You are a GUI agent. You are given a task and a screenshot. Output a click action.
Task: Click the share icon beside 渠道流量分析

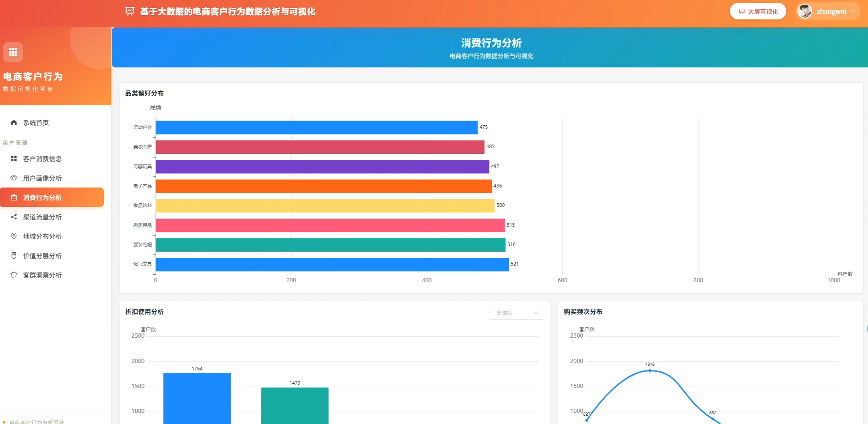(x=14, y=217)
